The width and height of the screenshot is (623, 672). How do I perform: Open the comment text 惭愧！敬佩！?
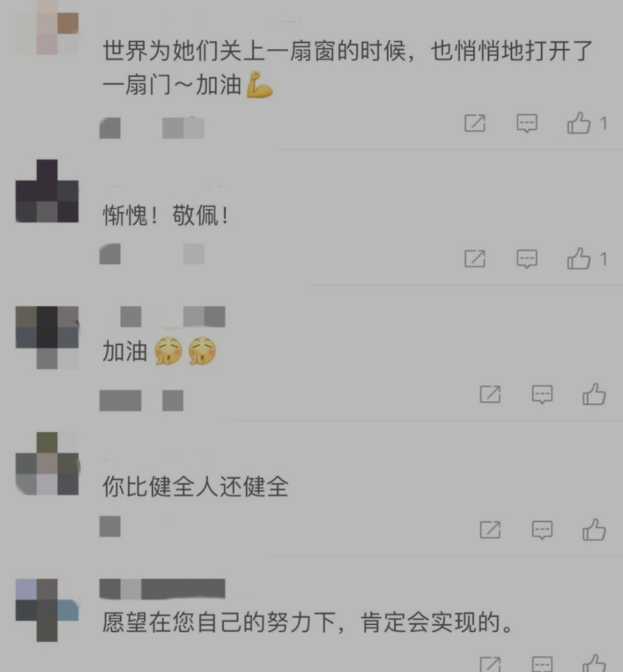165,215
